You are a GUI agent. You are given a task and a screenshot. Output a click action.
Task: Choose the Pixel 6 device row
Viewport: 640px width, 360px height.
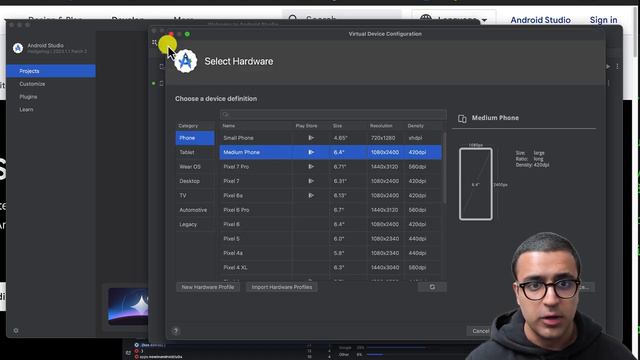click(331, 224)
